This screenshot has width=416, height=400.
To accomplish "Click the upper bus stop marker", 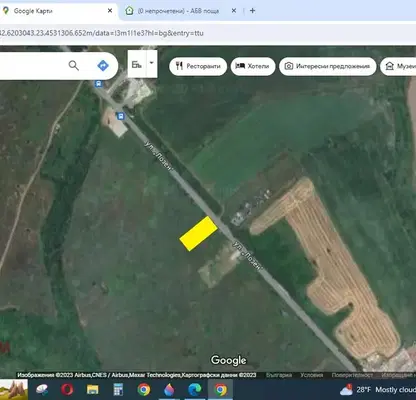I will (98, 83).
